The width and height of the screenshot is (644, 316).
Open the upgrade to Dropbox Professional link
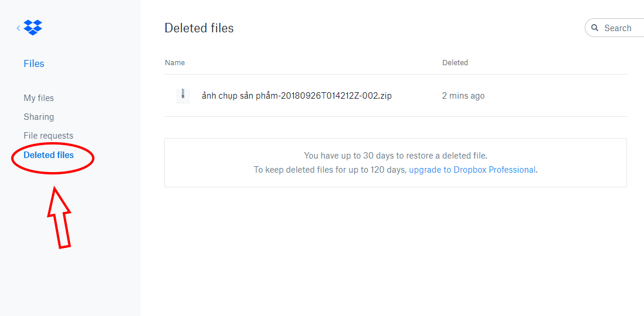[472, 170]
